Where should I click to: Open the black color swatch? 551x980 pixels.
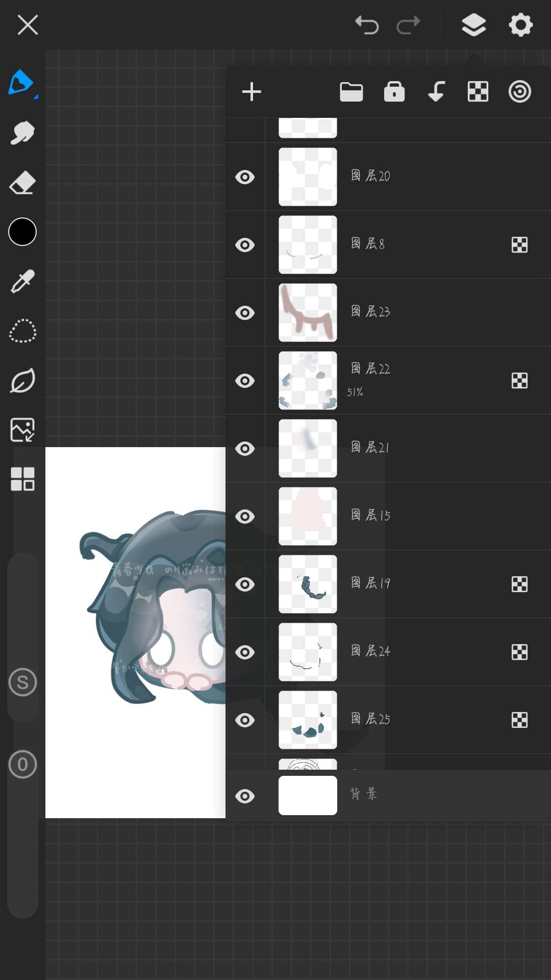[22, 232]
